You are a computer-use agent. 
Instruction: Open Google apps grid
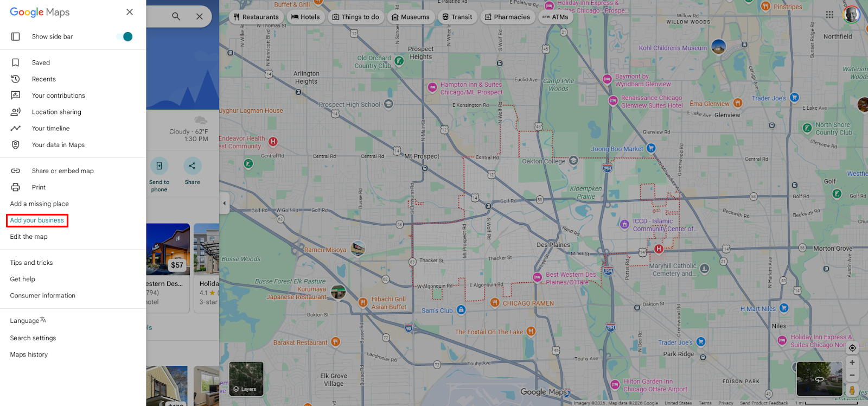coord(829,15)
